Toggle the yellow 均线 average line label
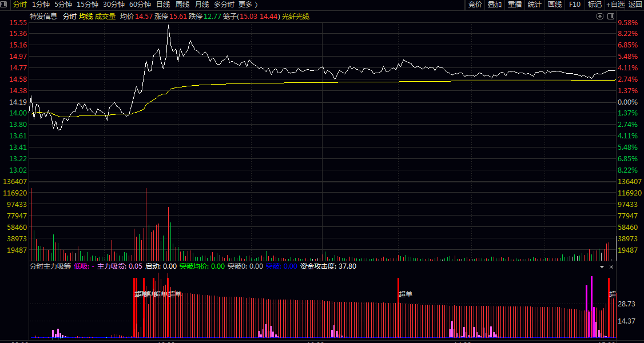 coord(86,17)
